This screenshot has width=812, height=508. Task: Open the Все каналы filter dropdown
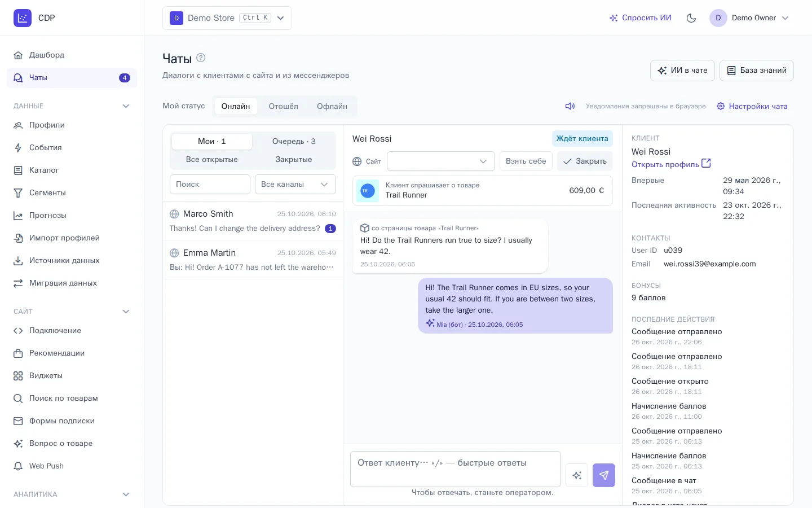tap(295, 184)
